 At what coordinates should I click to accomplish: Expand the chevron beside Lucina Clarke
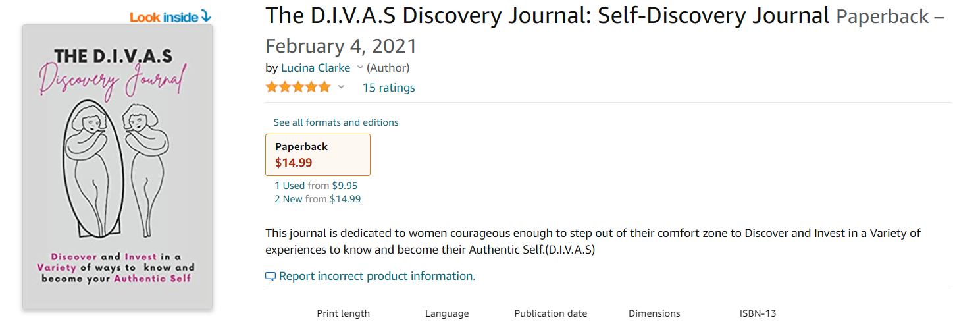click(x=360, y=68)
